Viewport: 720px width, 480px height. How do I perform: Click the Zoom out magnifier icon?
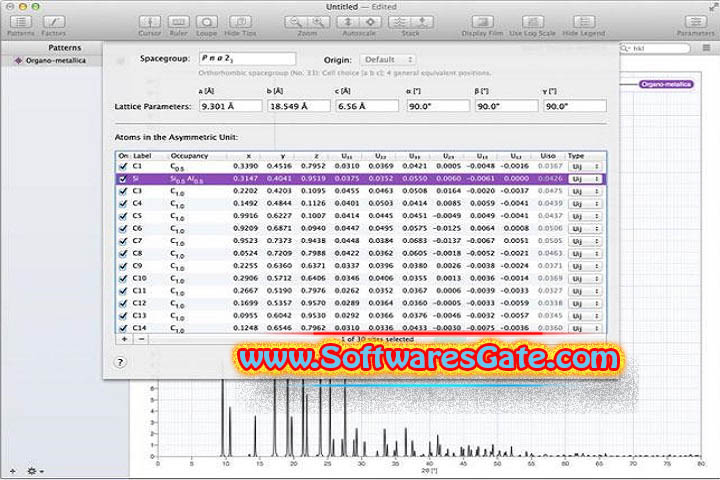pyautogui.click(x=295, y=22)
